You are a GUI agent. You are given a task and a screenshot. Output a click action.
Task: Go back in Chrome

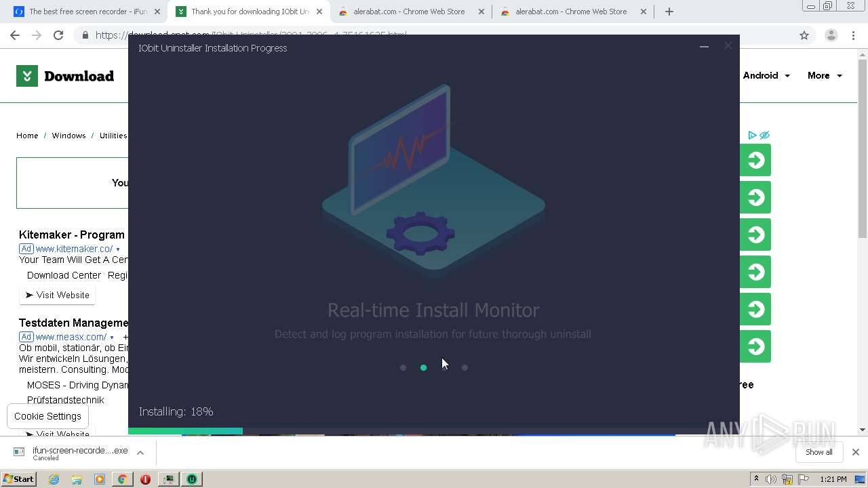15,35
